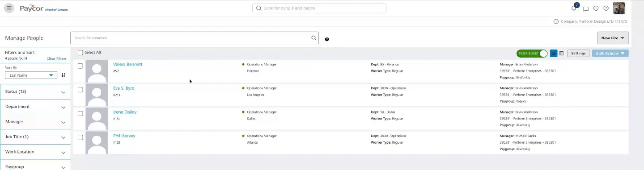Click the Clear Filters link
Image resolution: width=644 pixels, height=170 pixels.
click(56, 59)
